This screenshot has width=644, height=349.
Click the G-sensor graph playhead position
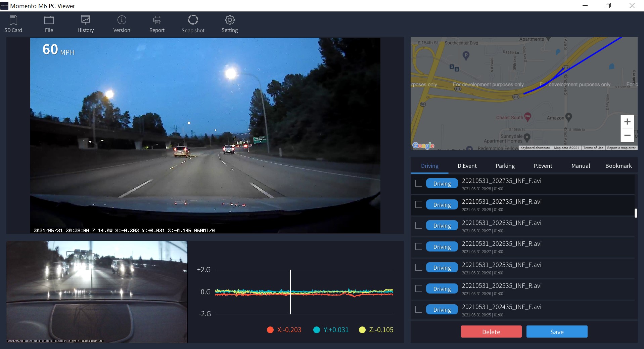click(290, 292)
